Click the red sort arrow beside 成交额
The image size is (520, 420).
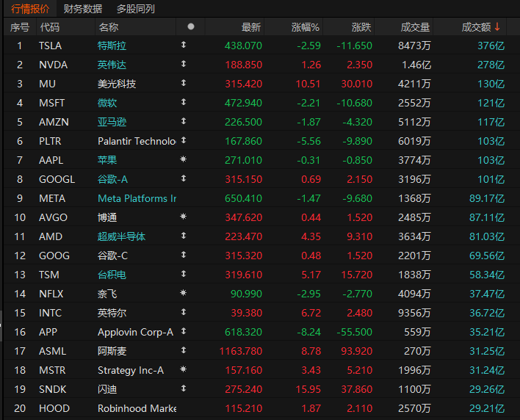pos(496,26)
